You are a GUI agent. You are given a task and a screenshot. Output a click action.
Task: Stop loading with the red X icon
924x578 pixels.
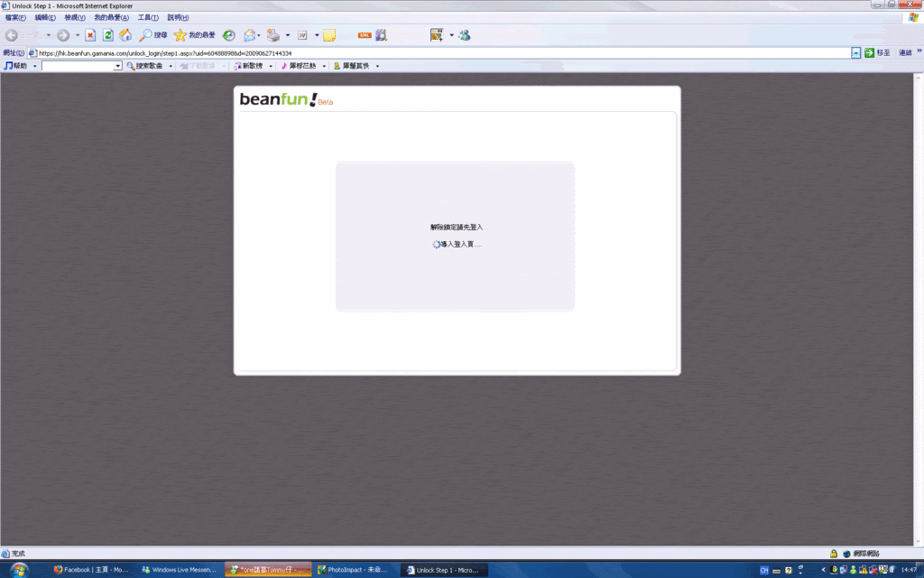click(x=90, y=35)
